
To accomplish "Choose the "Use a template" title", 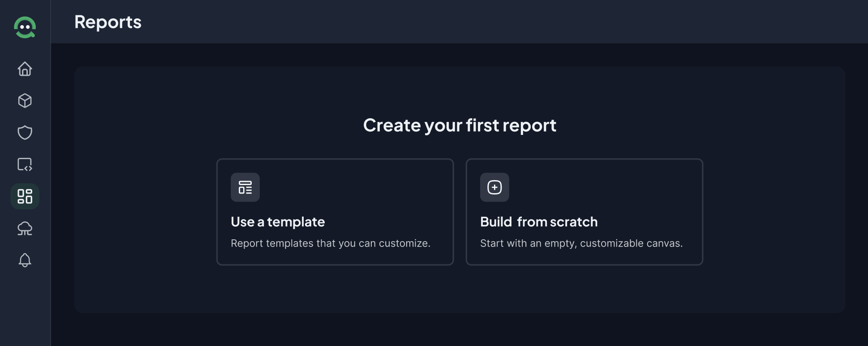I will click(278, 222).
